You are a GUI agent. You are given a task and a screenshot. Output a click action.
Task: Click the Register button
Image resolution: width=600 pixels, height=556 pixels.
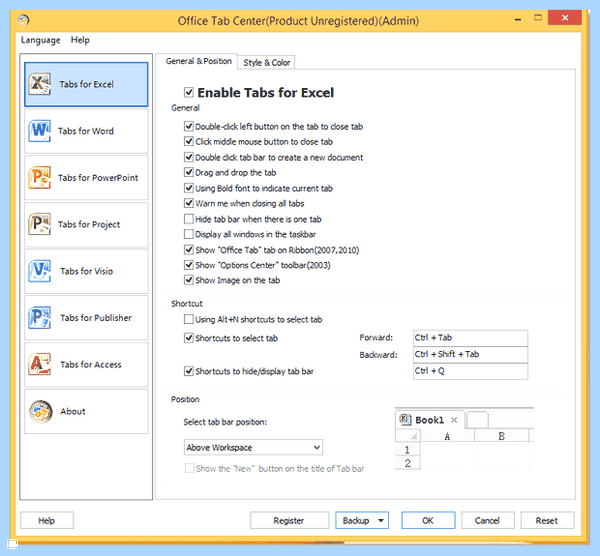(289, 520)
